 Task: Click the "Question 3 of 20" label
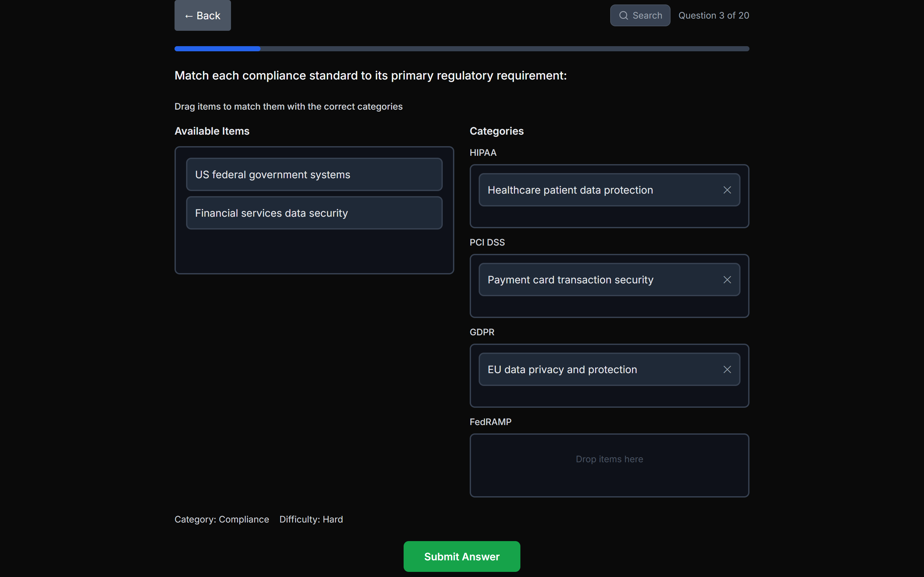[x=713, y=15]
